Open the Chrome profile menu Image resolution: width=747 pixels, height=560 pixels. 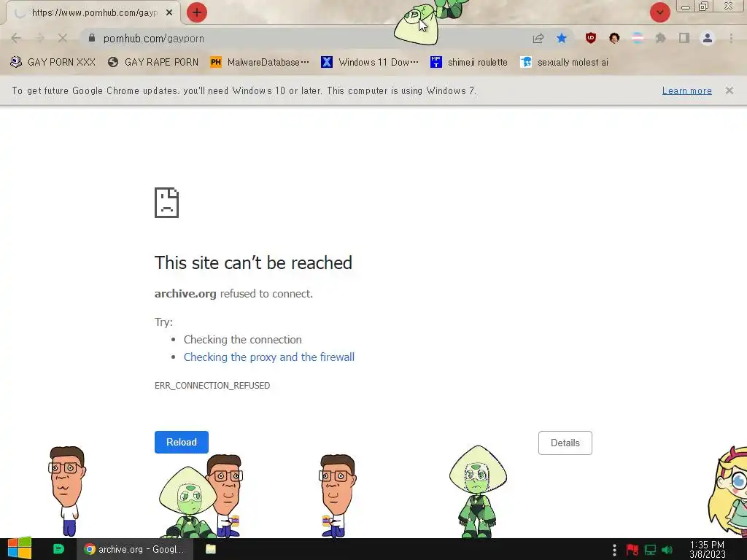[708, 38]
